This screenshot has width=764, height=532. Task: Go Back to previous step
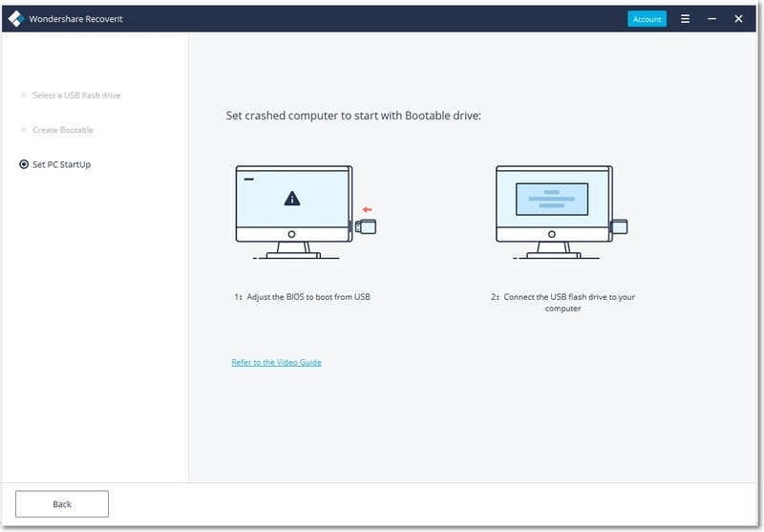click(62, 503)
